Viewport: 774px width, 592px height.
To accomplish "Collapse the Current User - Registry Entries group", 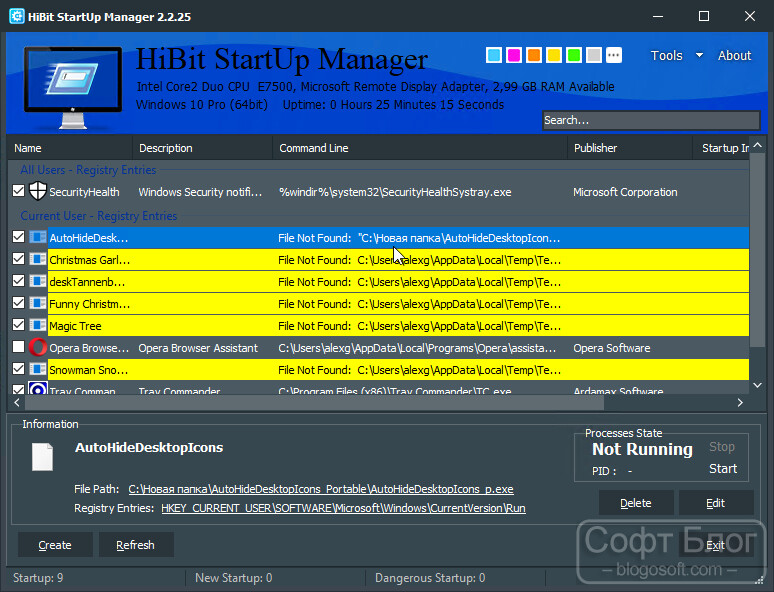I will (x=99, y=216).
